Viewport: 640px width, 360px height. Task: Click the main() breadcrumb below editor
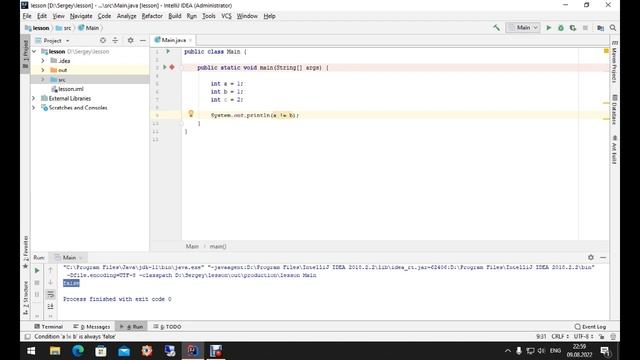[218, 246]
